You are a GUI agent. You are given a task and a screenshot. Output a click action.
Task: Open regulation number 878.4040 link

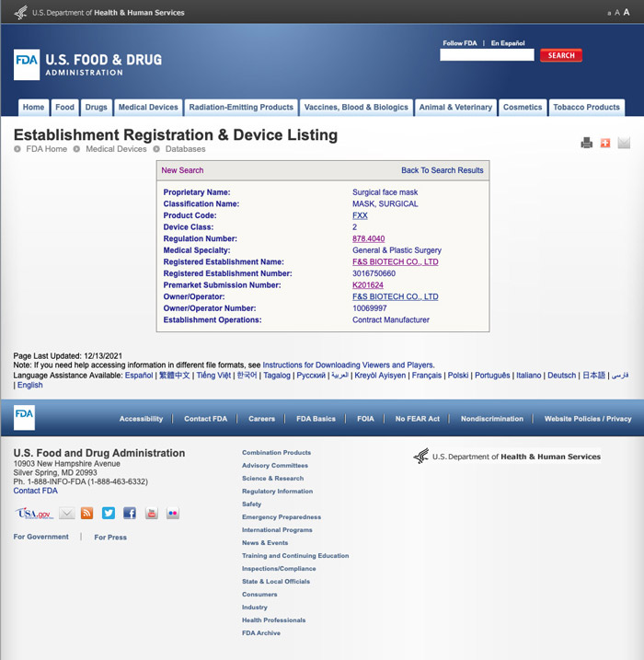[x=370, y=238]
